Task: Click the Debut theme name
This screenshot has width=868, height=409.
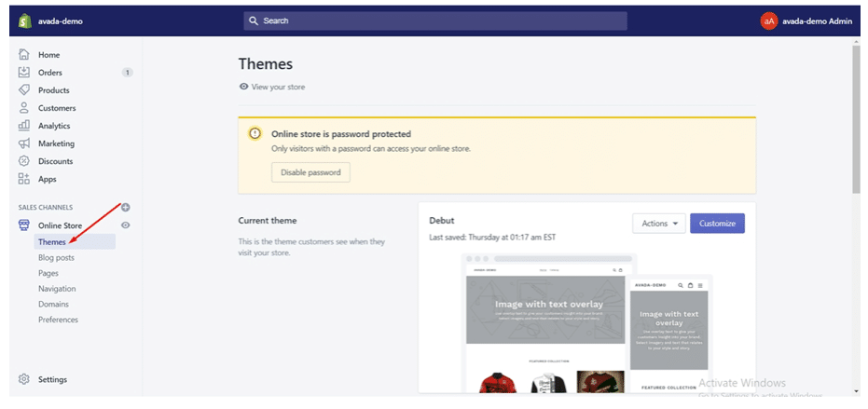Action: pos(442,220)
